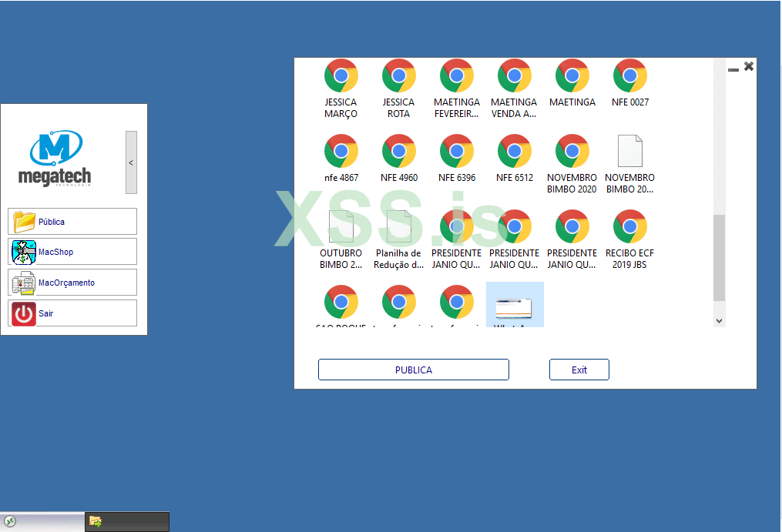Open the JESSICA ROTA file icon
The height and width of the screenshot is (532, 782).
(x=399, y=75)
